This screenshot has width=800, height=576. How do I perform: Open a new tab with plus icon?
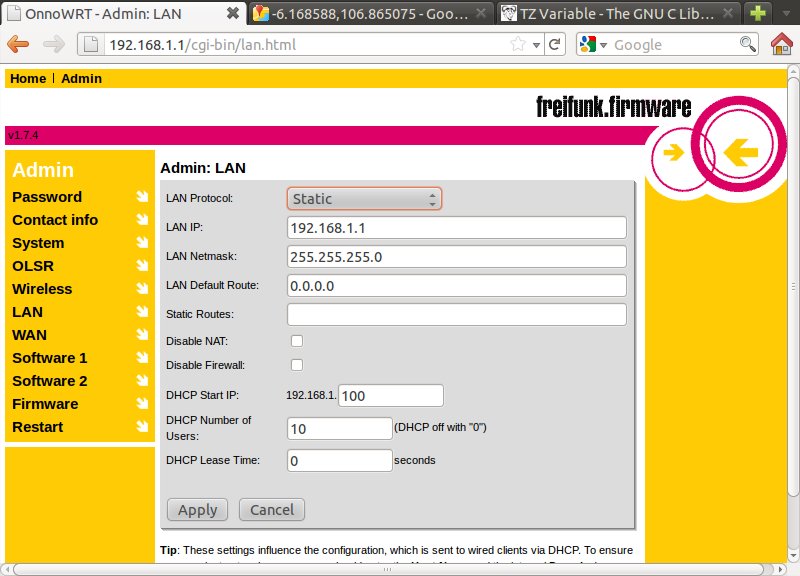click(x=759, y=14)
